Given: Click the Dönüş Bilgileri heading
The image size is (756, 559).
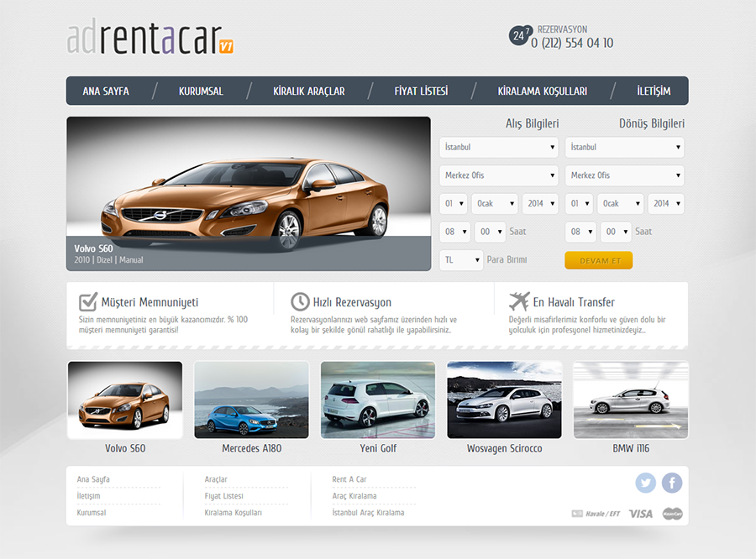Looking at the screenshot, I should tap(652, 123).
